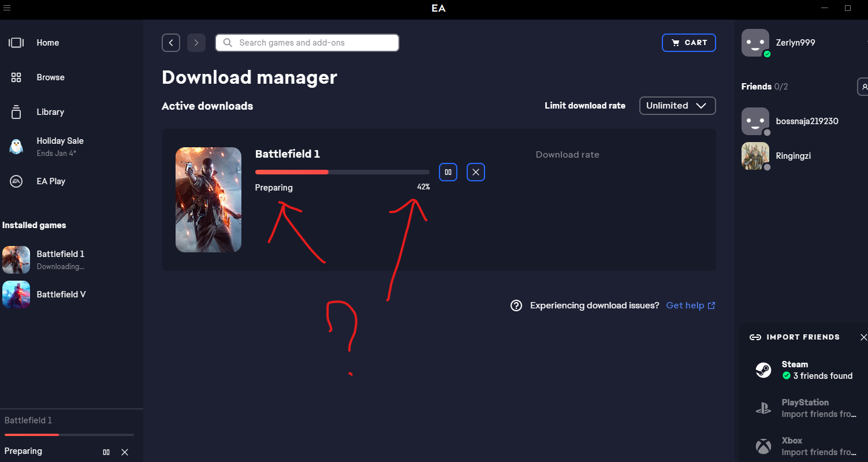The width and height of the screenshot is (868, 462).
Task: Click the add friend icon beside Friends
Action: click(x=863, y=87)
